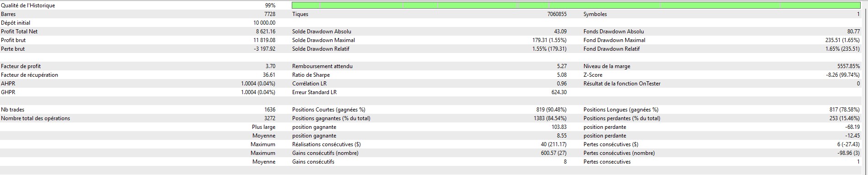Image resolution: width=868 pixels, height=175 pixels.
Task: Select the 'Perte brut' label
Action: 13,49
